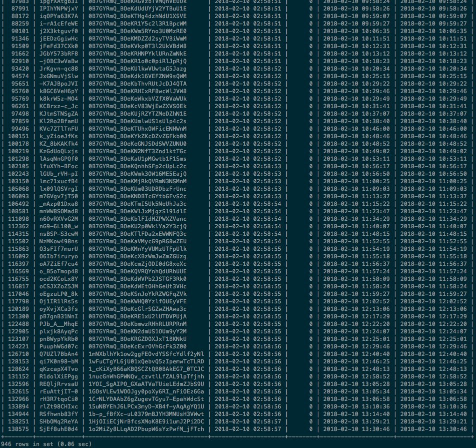Click the key O3sFIf7murU
This screenshot has width=476, height=448.
coord(59,249)
